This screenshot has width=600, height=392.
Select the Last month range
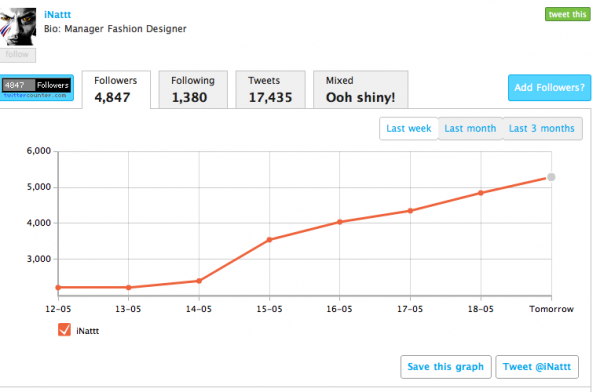point(470,129)
